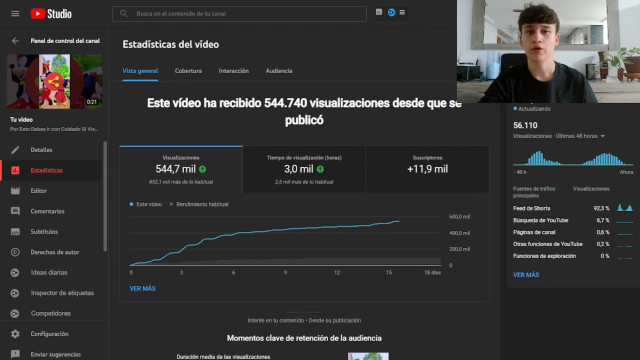Click VER MÁS under traffic sources
The width and height of the screenshot is (640, 360).
point(526,275)
